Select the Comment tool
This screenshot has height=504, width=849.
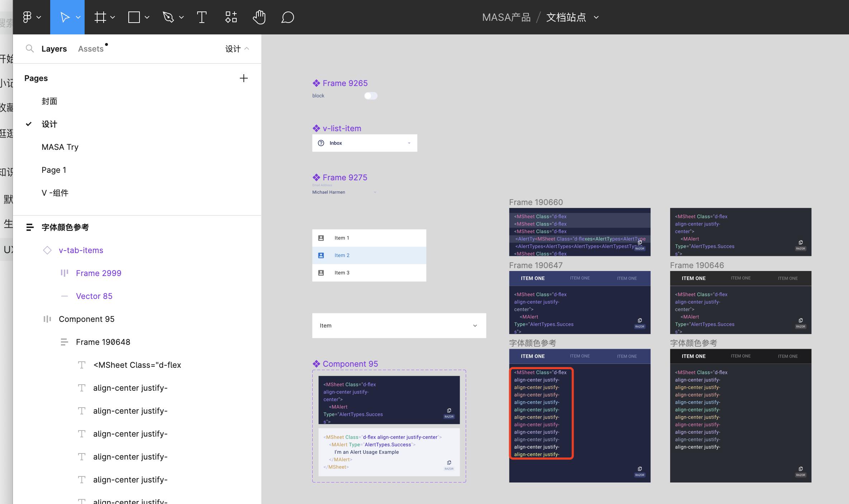pos(288,17)
